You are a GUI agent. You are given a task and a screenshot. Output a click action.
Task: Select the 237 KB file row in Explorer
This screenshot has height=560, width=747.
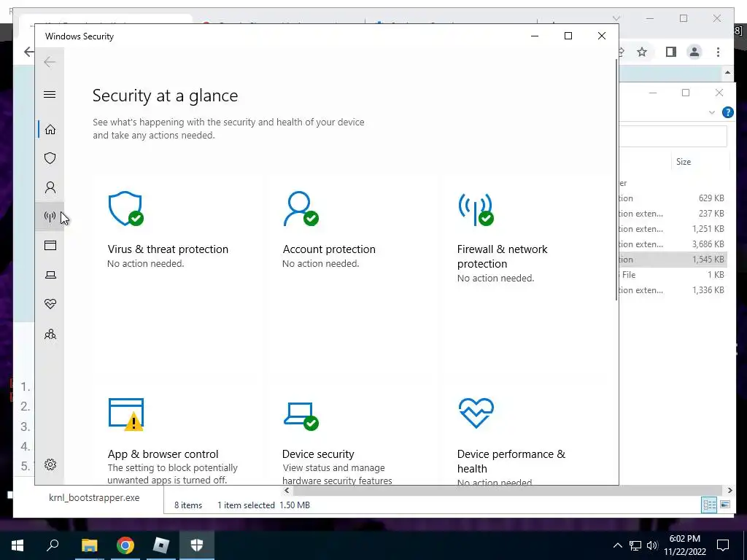(673, 214)
